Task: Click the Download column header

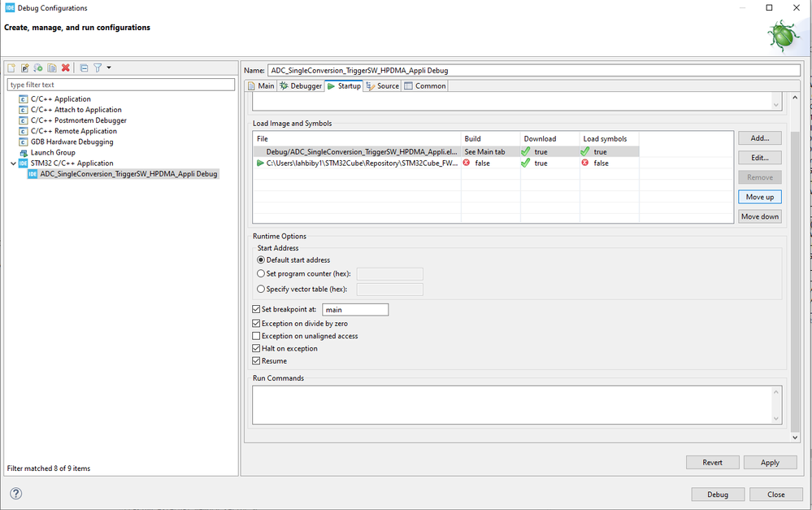Action: coord(550,139)
